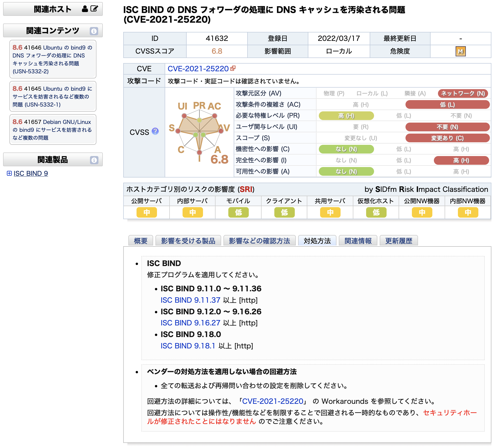Click the 中 badge under 内部サーバ

click(193, 212)
